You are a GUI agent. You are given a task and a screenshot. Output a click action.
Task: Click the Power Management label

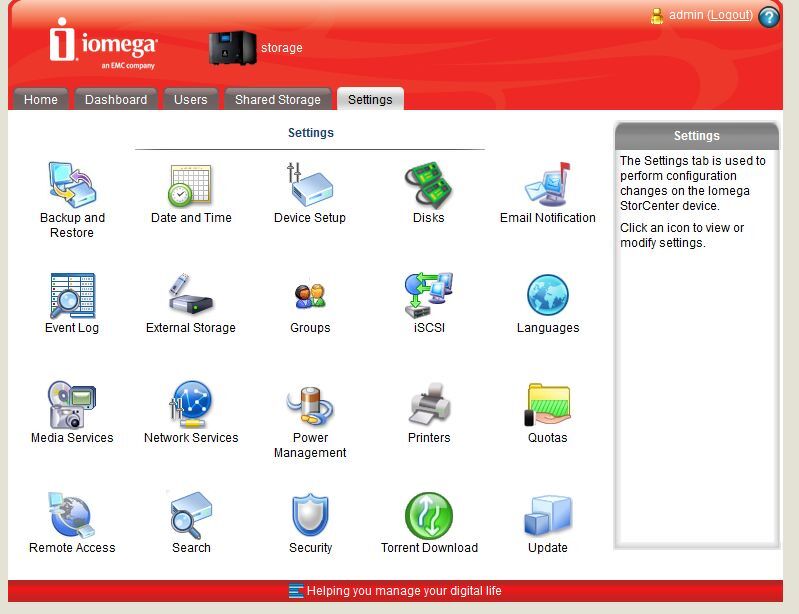coord(310,445)
